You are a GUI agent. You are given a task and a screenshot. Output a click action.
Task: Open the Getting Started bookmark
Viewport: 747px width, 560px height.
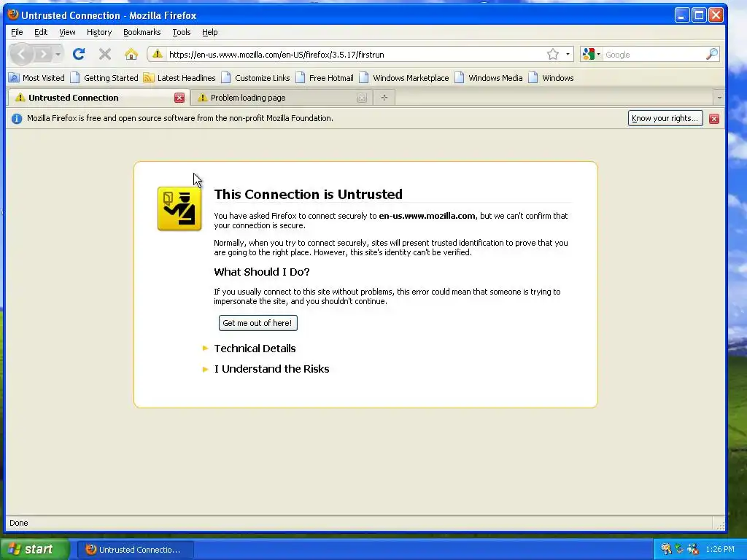pos(104,77)
